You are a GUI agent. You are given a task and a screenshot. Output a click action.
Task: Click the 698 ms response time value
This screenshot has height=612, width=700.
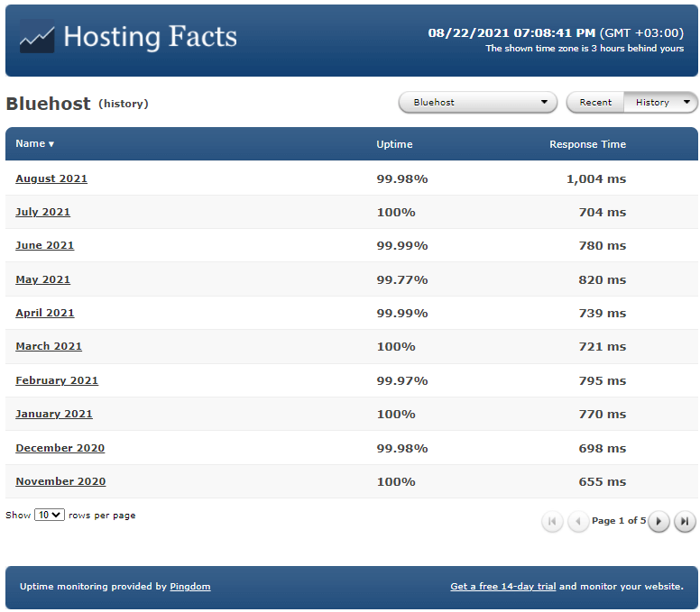[603, 448]
